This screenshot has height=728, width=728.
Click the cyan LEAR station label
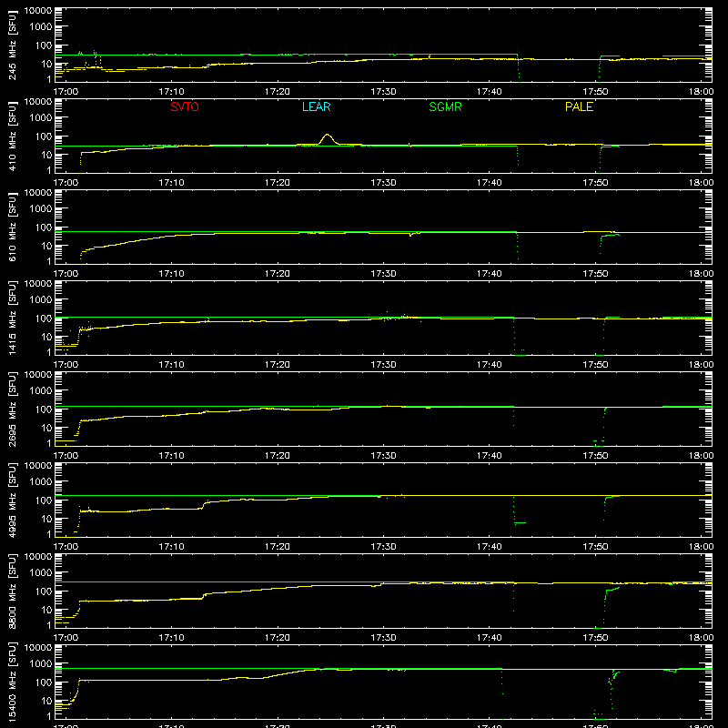[x=316, y=106]
